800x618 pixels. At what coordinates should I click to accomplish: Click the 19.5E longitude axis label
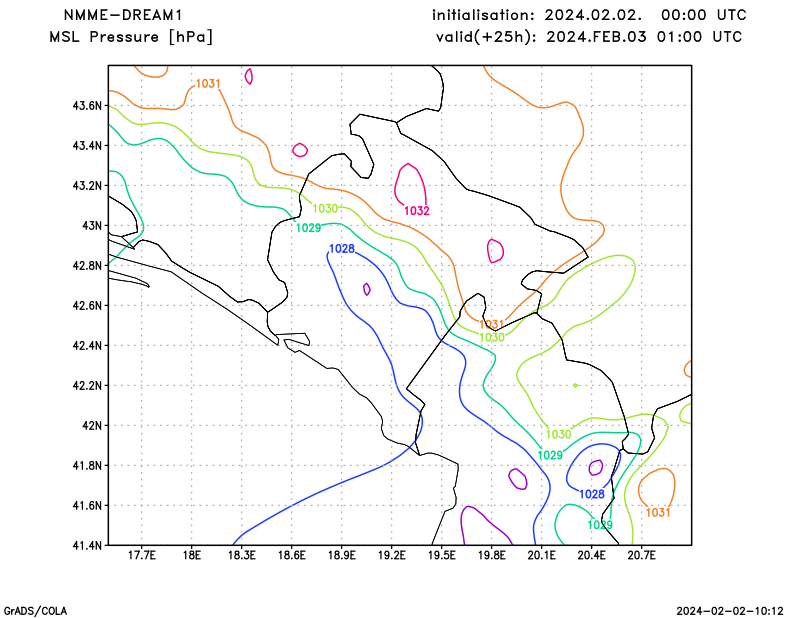441,555
